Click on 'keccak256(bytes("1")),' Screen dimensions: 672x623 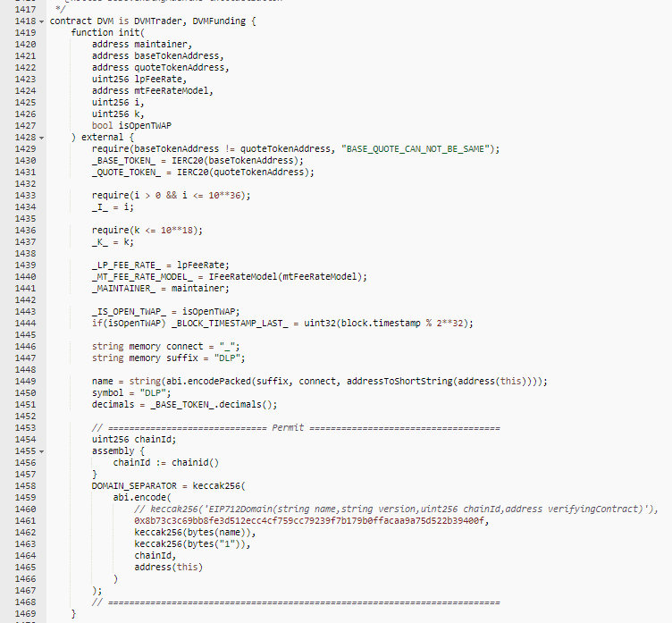pos(192,544)
